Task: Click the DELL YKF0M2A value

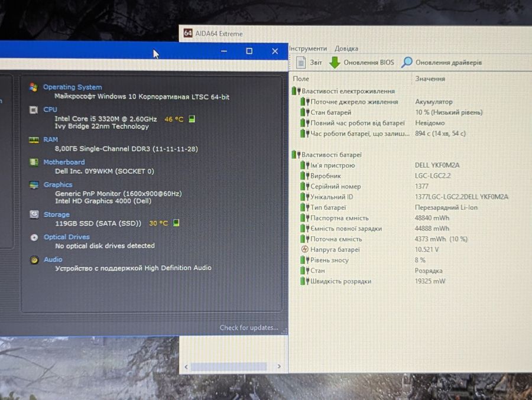Action: 437,165
